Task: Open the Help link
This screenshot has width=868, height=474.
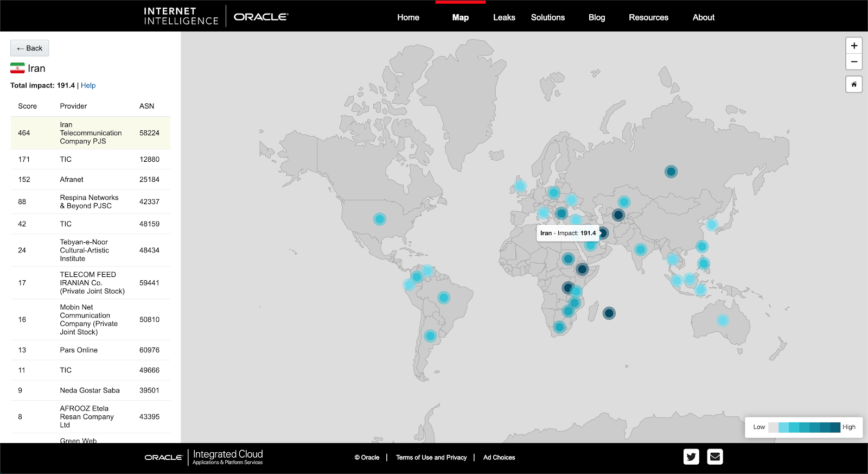Action: (88, 85)
